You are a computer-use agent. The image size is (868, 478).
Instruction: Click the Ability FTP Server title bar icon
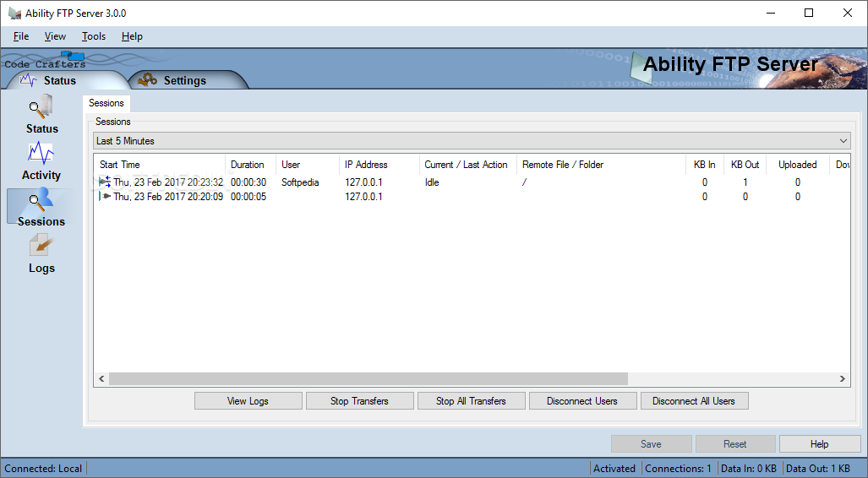tap(14, 13)
